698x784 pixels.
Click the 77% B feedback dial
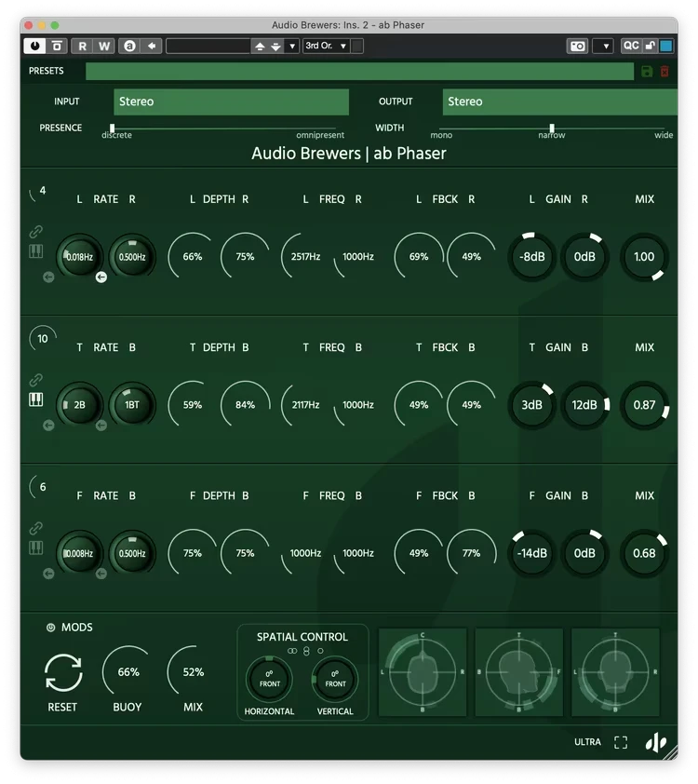[471, 553]
